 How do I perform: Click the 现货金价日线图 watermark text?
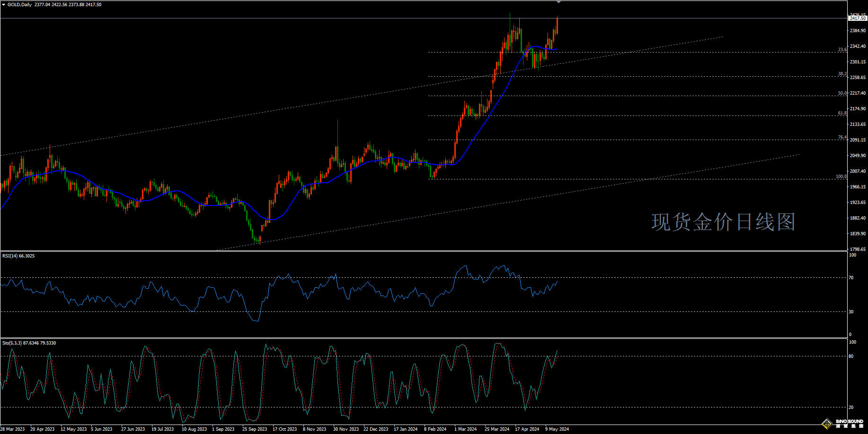pyautogui.click(x=723, y=222)
